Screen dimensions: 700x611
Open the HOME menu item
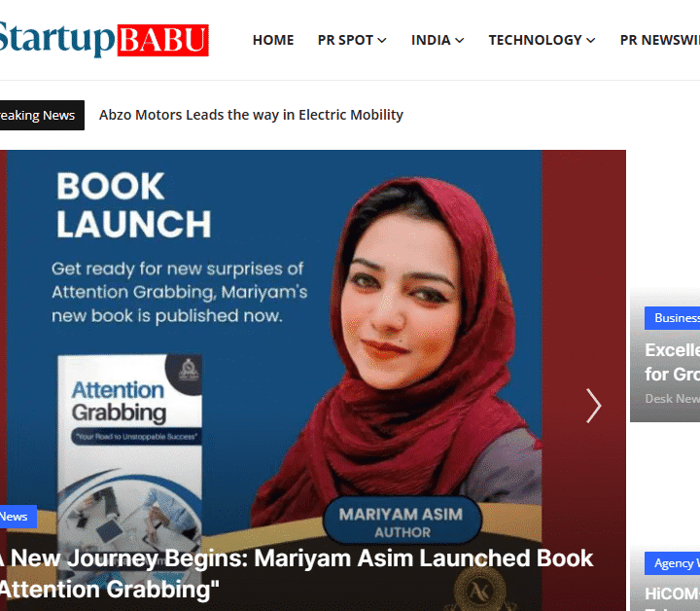pyautogui.click(x=273, y=40)
